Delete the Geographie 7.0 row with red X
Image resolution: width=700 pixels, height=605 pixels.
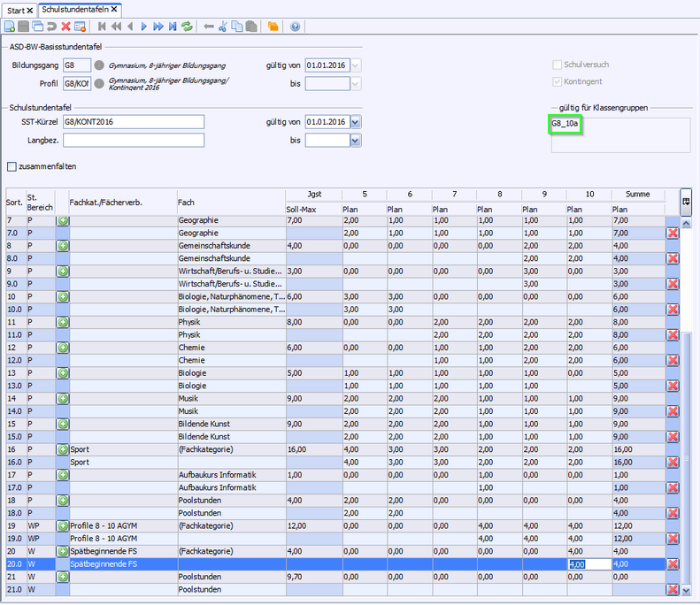(673, 232)
